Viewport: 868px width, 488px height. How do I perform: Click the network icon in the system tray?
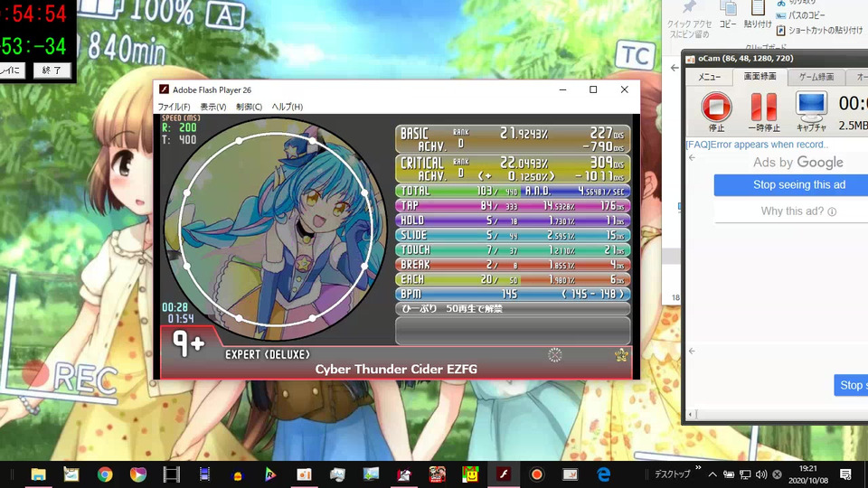(x=745, y=474)
